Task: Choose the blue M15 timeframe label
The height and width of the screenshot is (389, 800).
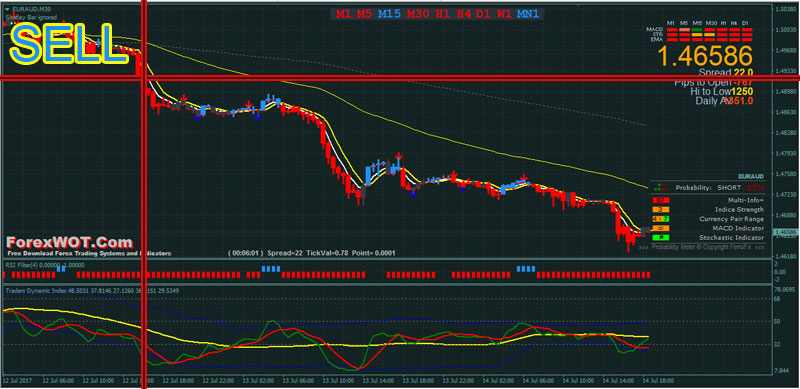Action: coord(389,14)
